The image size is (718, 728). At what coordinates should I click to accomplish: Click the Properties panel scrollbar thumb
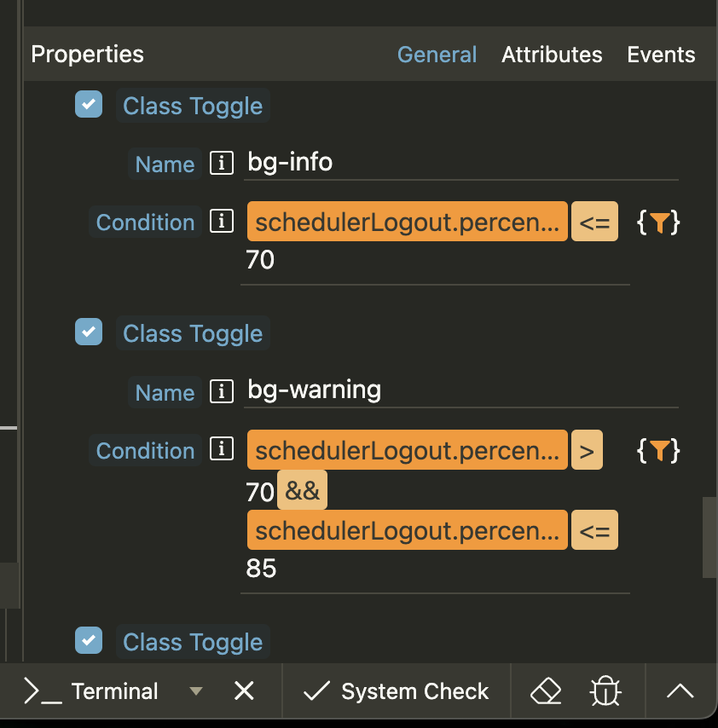point(709,537)
